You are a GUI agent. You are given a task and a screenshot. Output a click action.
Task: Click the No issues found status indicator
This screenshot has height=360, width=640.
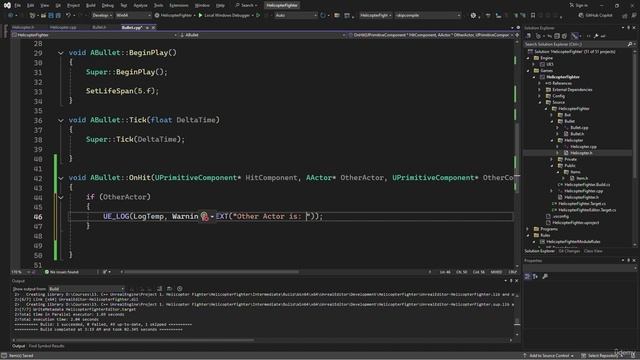pos(61,272)
